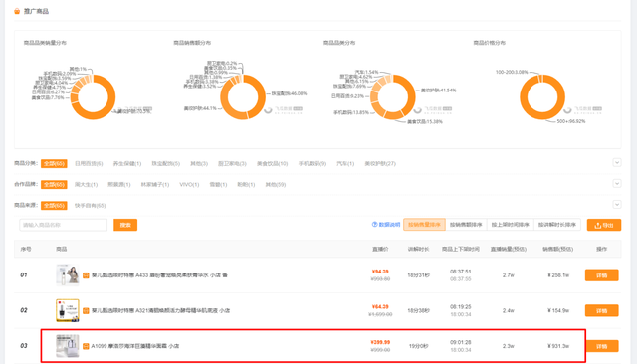
Task: Filter category by 汽车(1)
Action: tap(345, 163)
